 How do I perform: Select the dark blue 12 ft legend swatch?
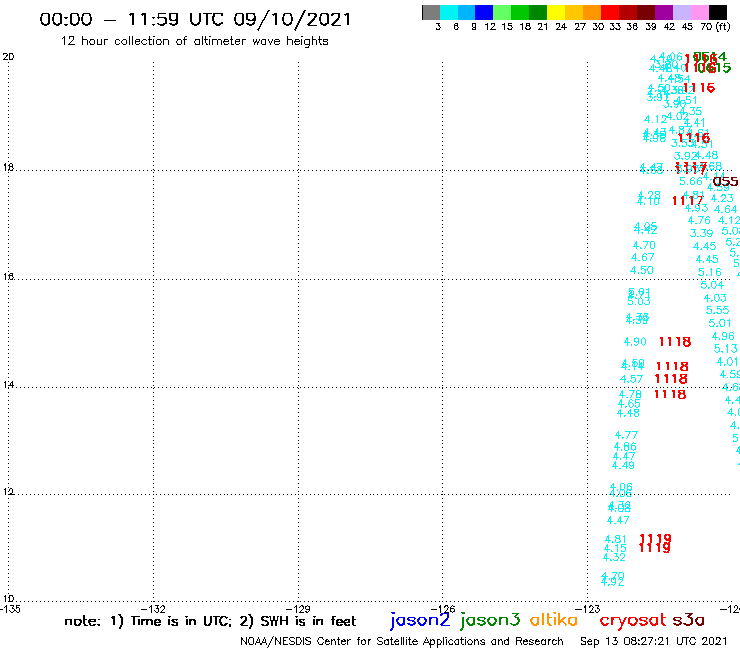484,12
